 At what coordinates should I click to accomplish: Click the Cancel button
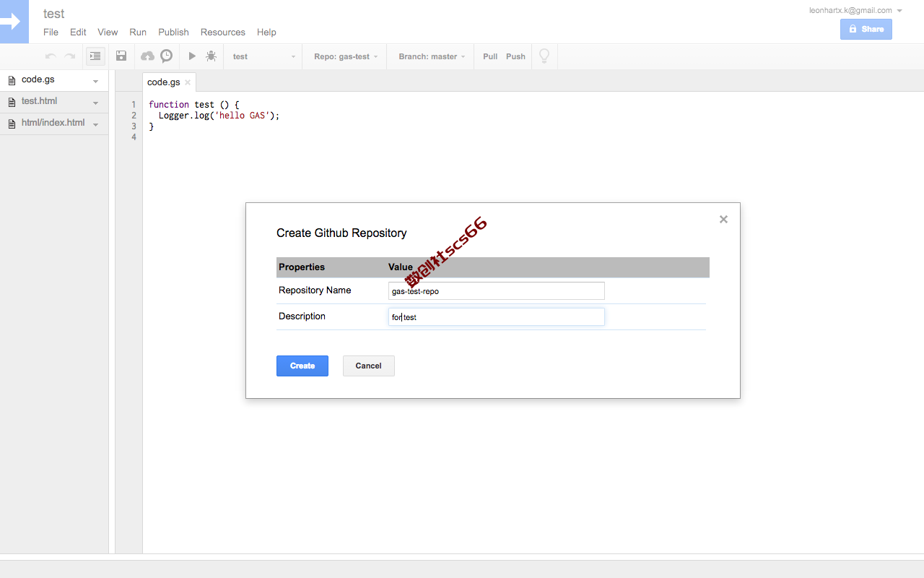coord(368,366)
